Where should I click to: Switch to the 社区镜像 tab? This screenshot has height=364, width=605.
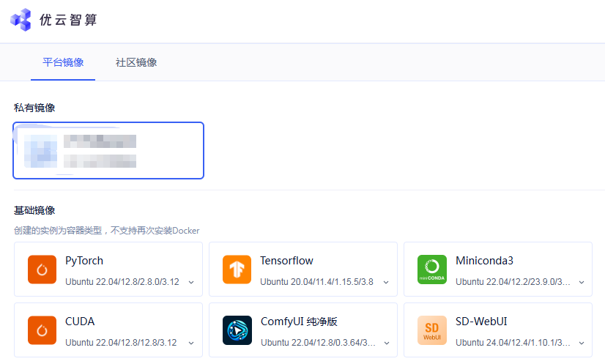(x=136, y=62)
